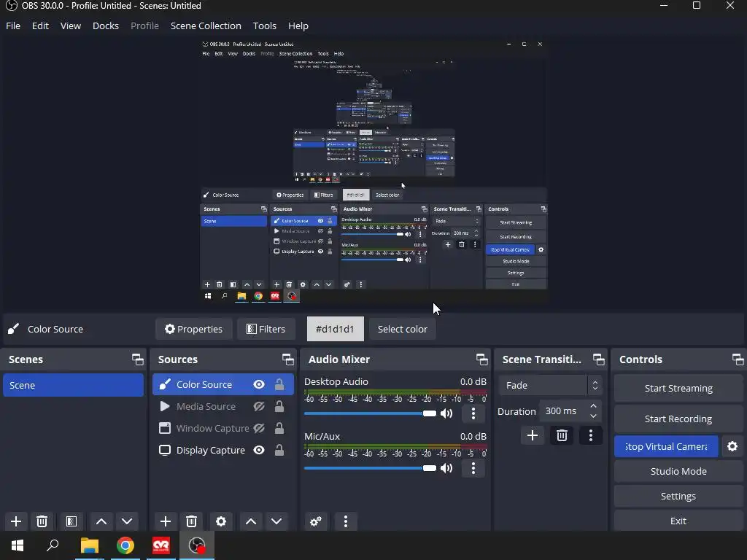Screen dimensions: 747x560
Task: Open virtual camera settings gear
Action: [x=732, y=446]
